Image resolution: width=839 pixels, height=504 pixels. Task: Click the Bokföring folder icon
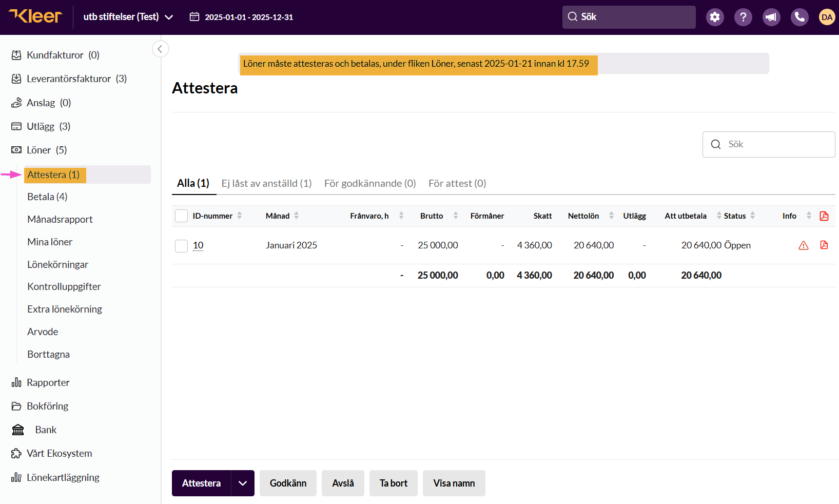tap(16, 406)
